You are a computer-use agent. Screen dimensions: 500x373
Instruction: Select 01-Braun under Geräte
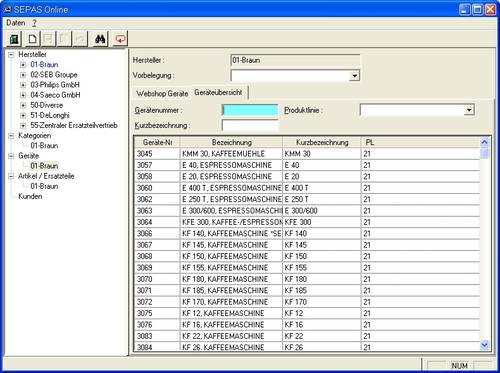44,166
